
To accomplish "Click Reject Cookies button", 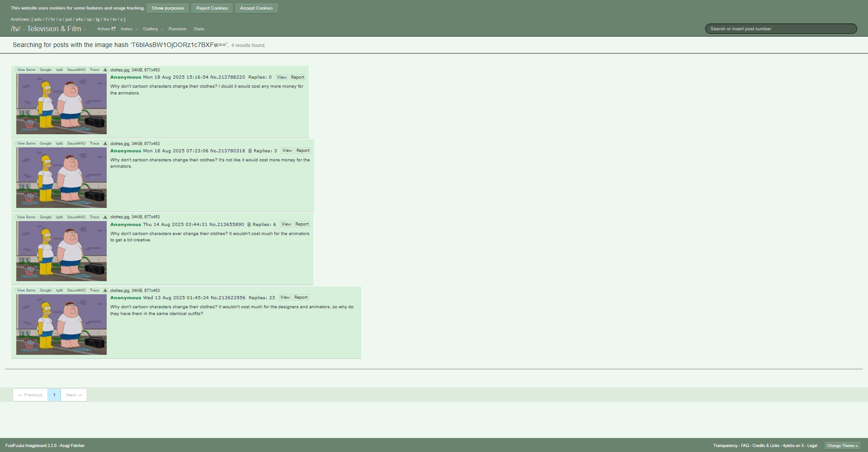I will point(212,8).
